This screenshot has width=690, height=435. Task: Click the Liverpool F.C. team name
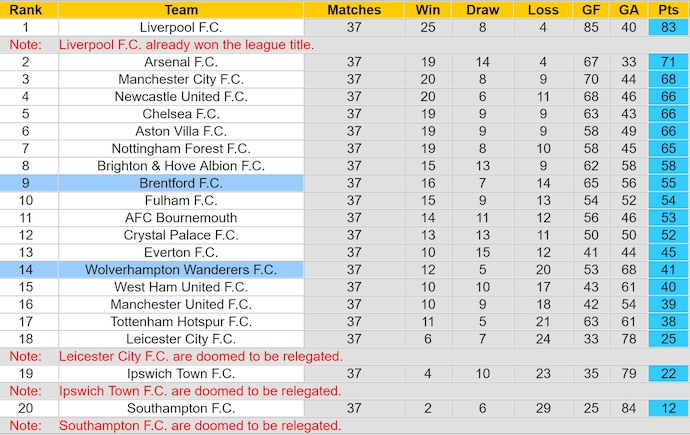point(181,27)
